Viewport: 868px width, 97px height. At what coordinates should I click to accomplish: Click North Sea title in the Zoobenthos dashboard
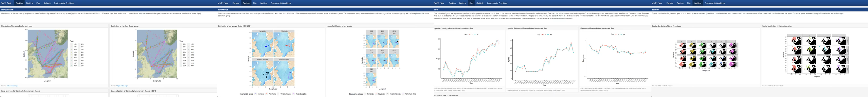(222, 3)
